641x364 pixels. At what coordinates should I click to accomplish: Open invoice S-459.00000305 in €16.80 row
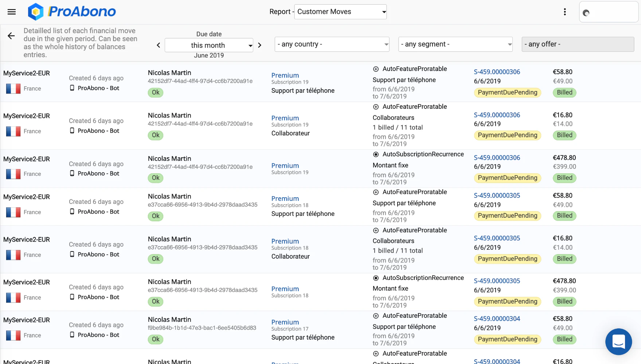(x=497, y=238)
